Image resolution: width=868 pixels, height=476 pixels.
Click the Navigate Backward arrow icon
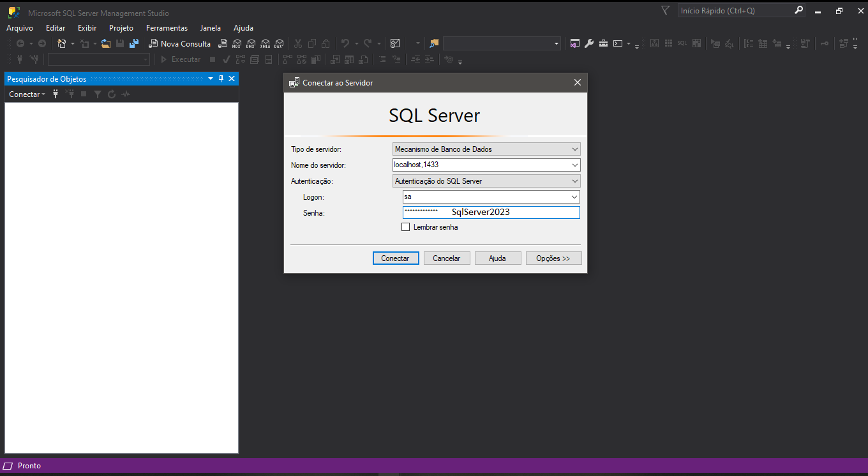click(20, 44)
